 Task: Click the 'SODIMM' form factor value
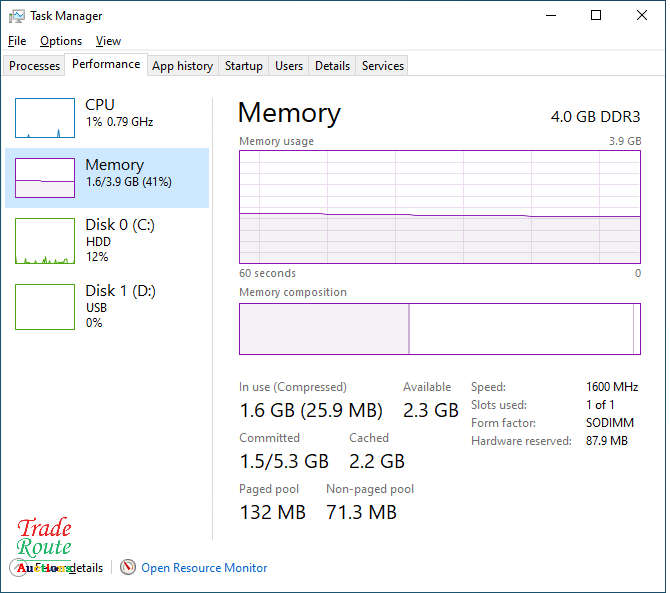(x=610, y=423)
